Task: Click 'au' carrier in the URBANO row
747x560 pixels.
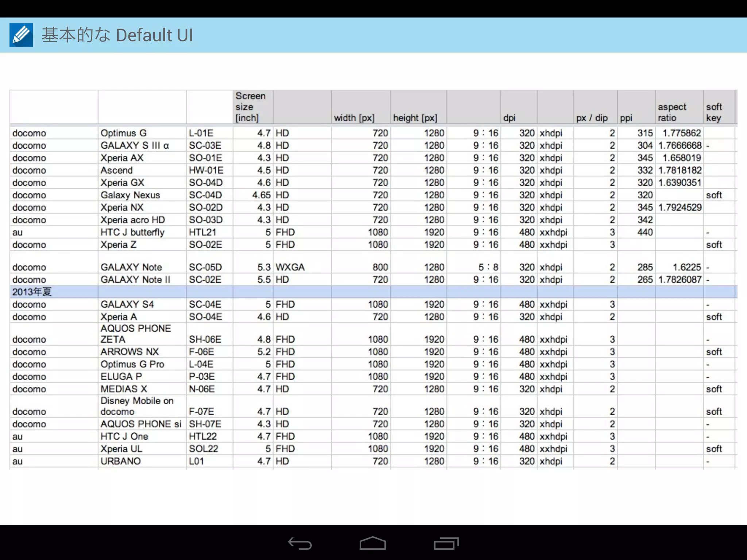Action: point(17,461)
